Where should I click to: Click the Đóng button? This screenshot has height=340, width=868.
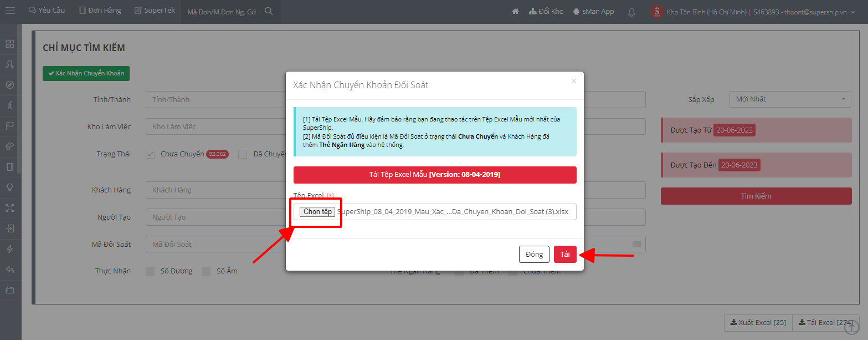click(534, 254)
